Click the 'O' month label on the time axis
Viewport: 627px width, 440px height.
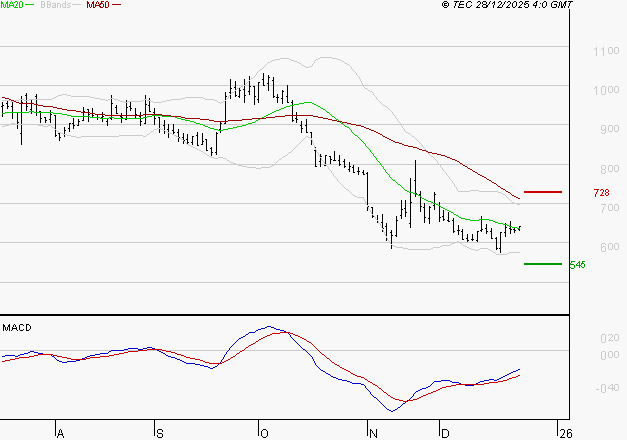coord(263,433)
